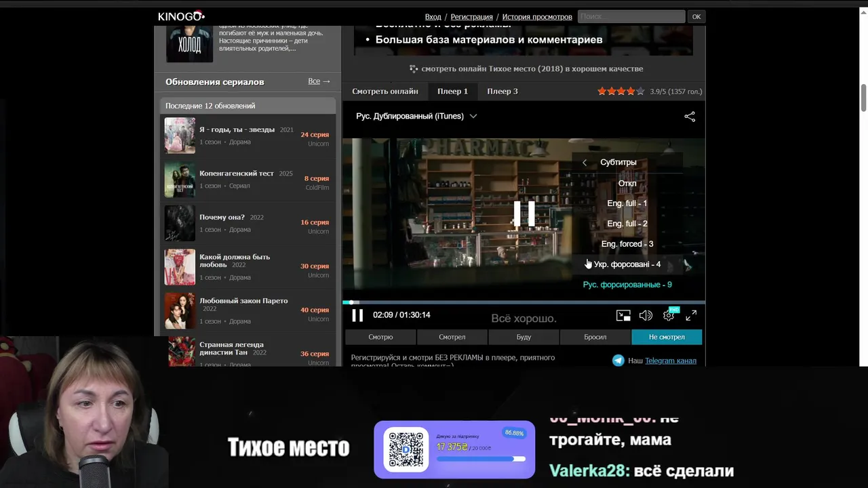Mark the film as Не смотрел
Image resolution: width=868 pixels, height=488 pixels.
pos(667,337)
